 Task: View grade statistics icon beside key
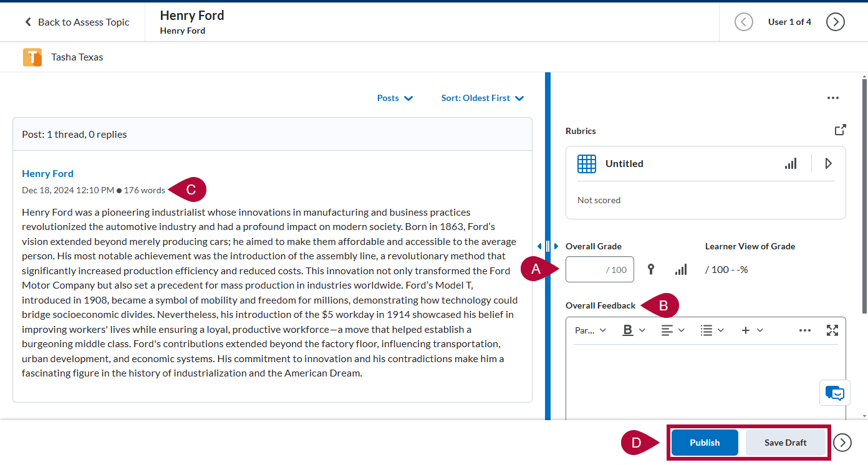pos(681,269)
